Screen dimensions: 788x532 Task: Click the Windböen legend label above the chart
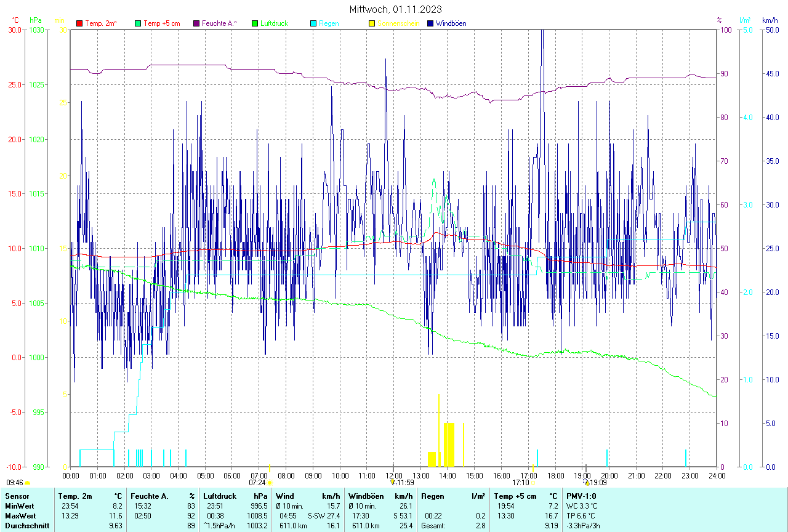451,23
